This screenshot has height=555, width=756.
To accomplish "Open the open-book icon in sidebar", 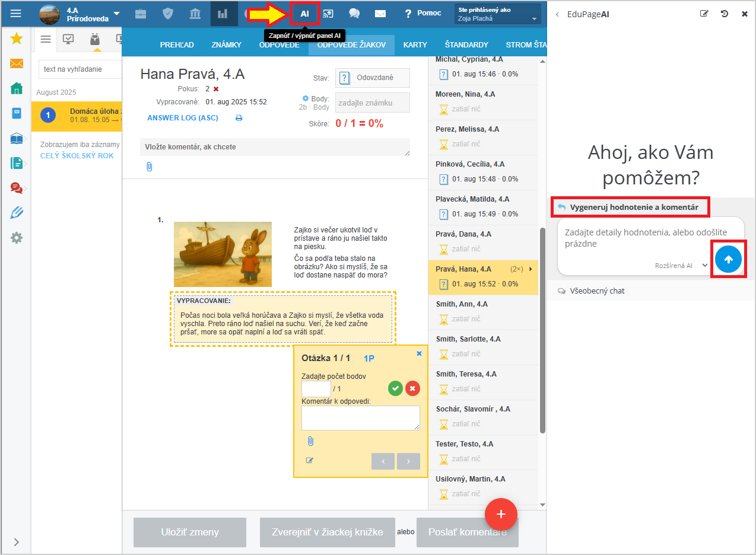I will (17, 138).
